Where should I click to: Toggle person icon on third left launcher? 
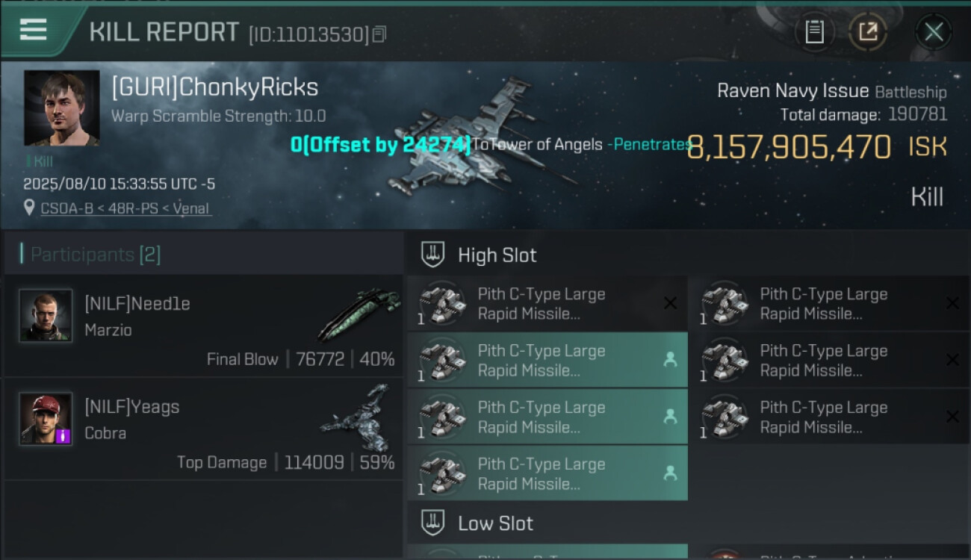[670, 417]
